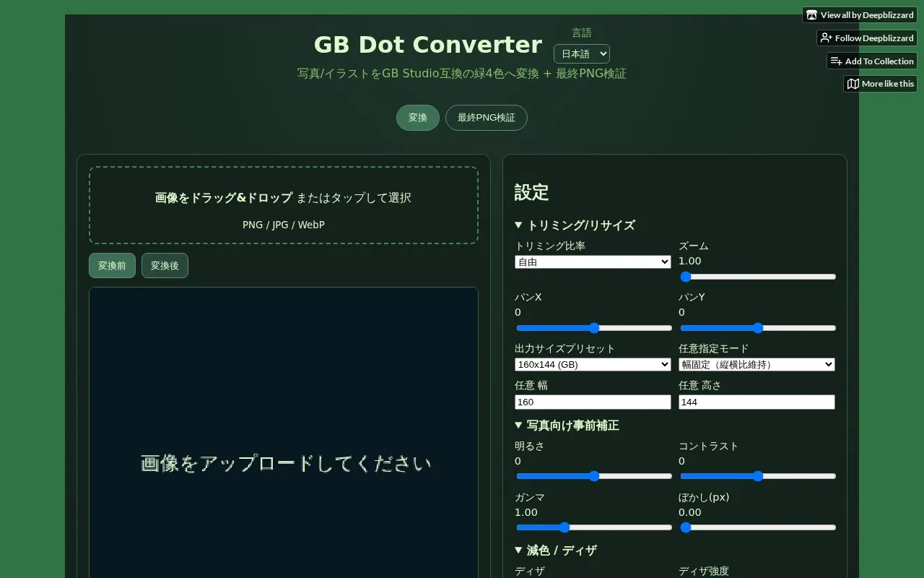Click the 任意 高さ input field

pyautogui.click(x=757, y=402)
